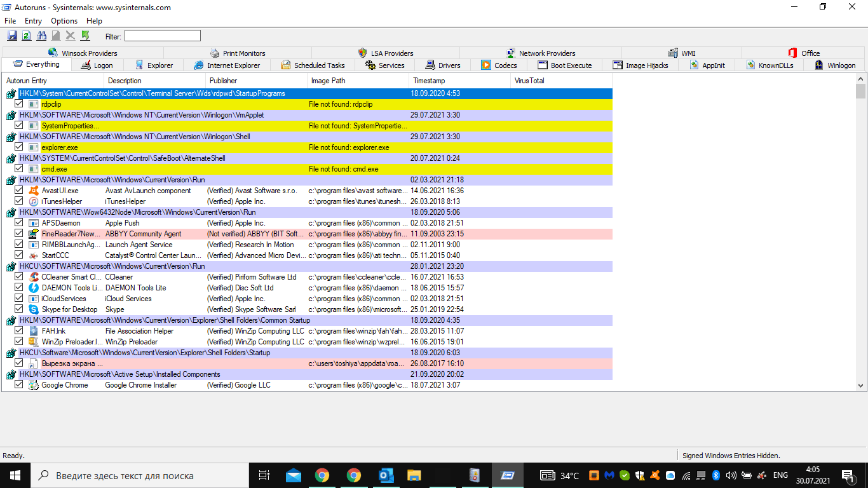
Task: Click the iCloudServices entry icon
Action: (x=34, y=299)
